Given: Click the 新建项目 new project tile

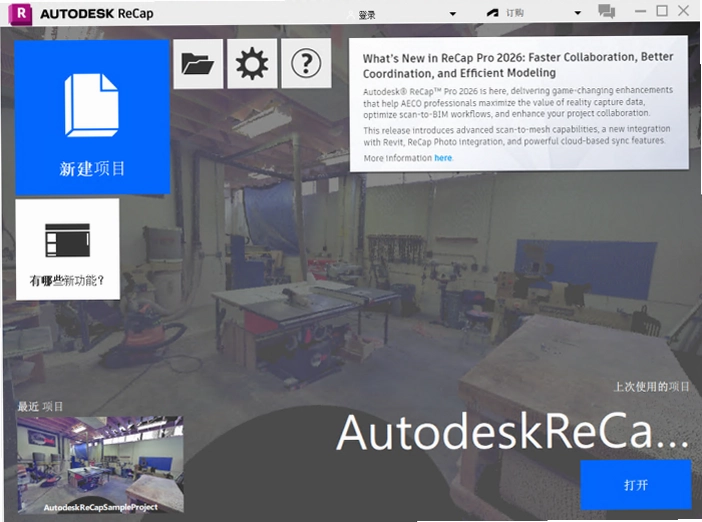Looking at the screenshot, I should [92, 117].
